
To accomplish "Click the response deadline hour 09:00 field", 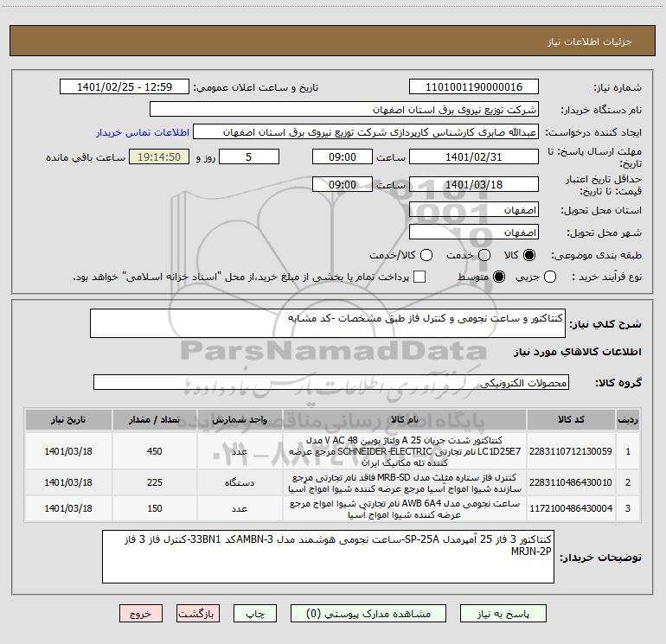I will pos(343,156).
